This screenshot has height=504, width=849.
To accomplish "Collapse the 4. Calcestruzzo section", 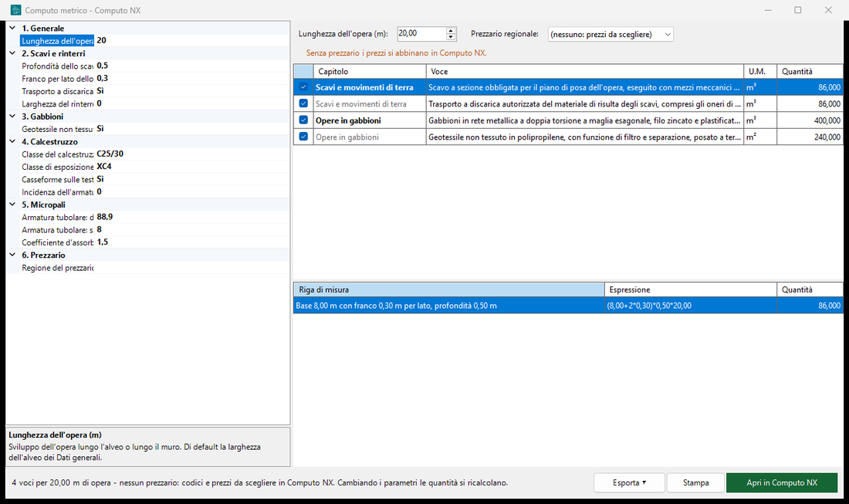I will click(12, 141).
